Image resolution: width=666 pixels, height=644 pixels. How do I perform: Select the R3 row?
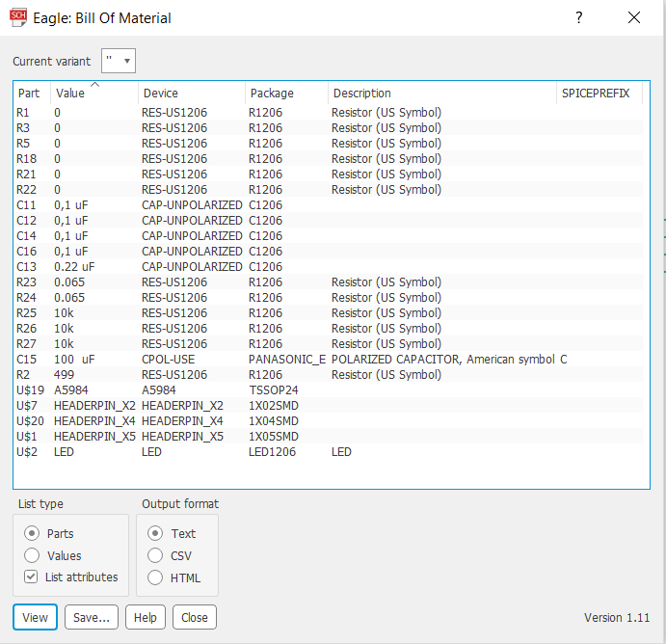[329, 128]
